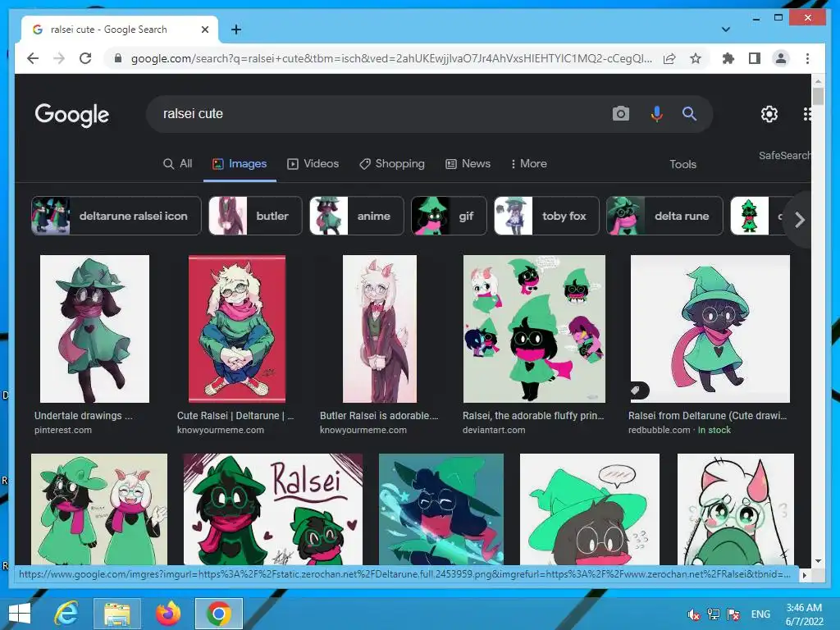The image size is (840, 630).
Task: Open the Chrome three-dot menu
Action: [x=807, y=58]
